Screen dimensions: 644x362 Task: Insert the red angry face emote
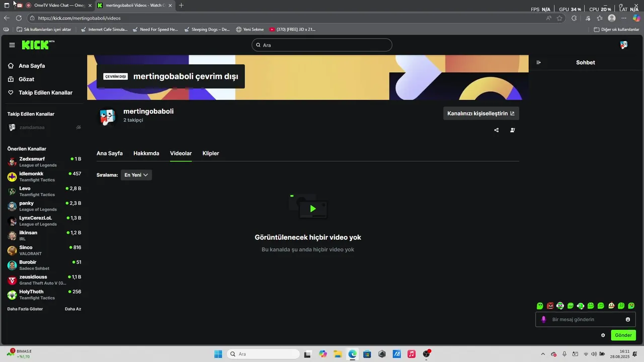[550, 306]
